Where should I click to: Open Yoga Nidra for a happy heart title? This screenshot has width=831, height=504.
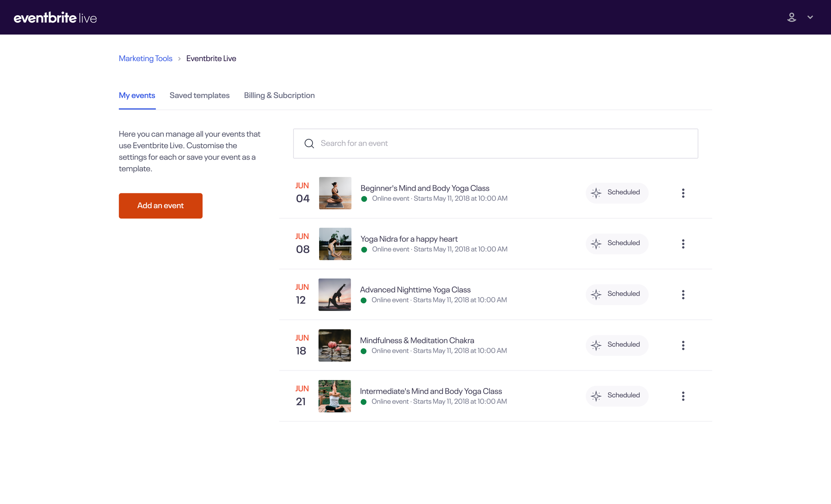409,239
